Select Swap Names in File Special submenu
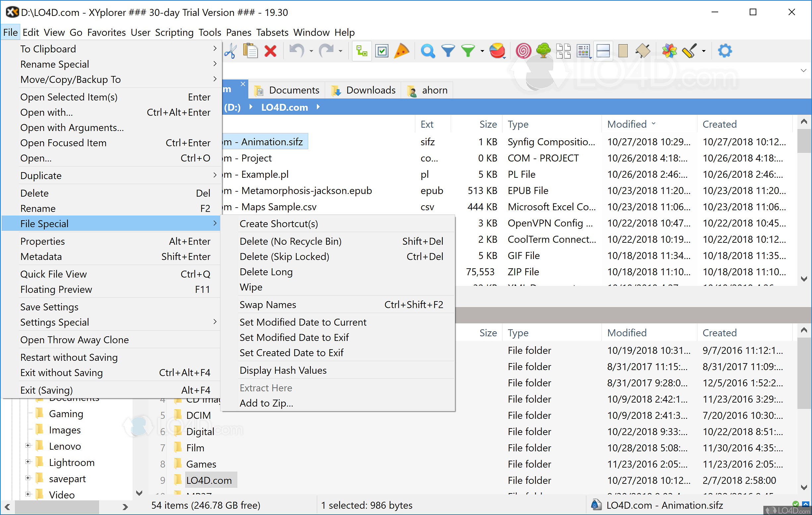Image resolution: width=812 pixels, height=515 pixels. [268, 304]
